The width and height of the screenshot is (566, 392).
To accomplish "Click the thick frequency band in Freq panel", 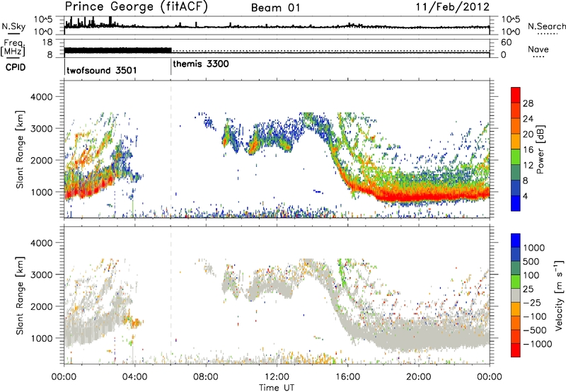I will 117,50.
